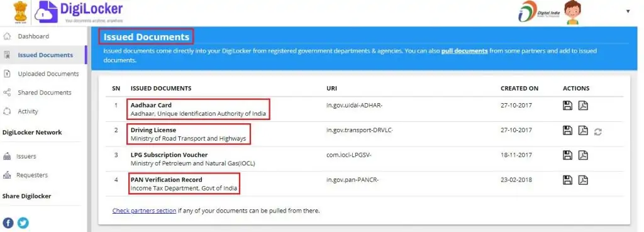Click URI in.gov.pan-PANCR-
Viewport: 644px width, 232px height.
click(352, 179)
